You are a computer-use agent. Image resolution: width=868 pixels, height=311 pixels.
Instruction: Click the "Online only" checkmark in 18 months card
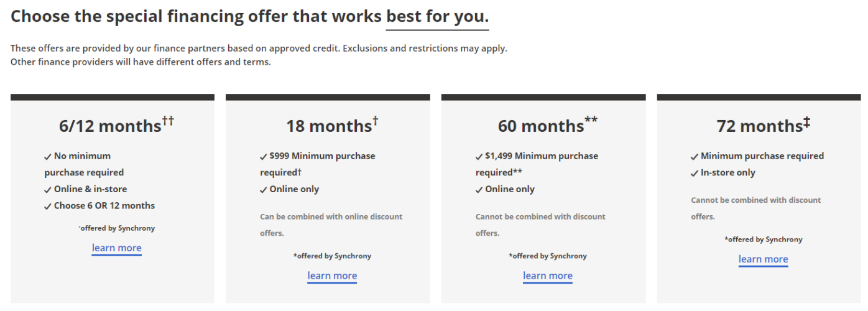(x=264, y=190)
